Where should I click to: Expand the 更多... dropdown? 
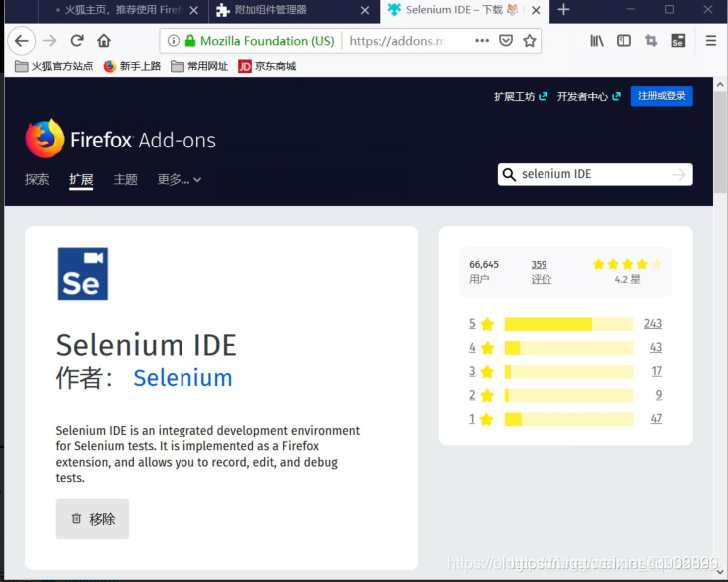coord(180,179)
